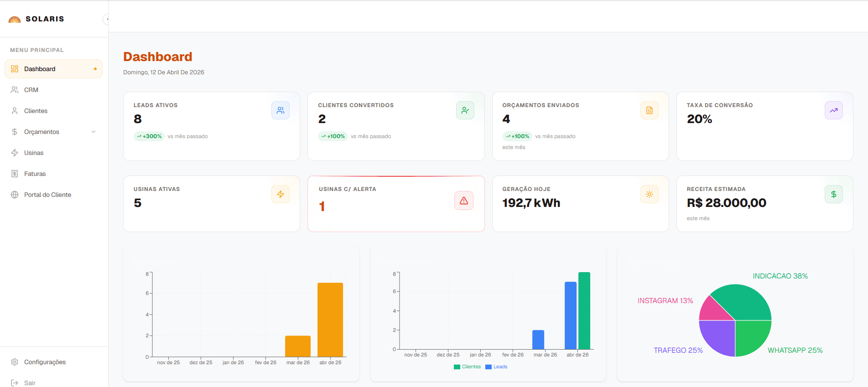Viewport: 868px width, 387px height.
Task: Open the Usinas menu item
Action: [x=53, y=153]
